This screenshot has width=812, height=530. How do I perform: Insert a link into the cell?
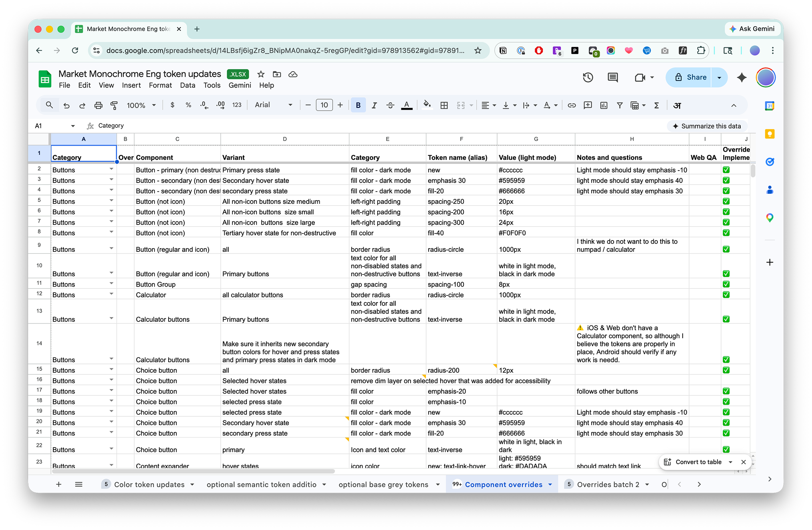[x=572, y=105]
